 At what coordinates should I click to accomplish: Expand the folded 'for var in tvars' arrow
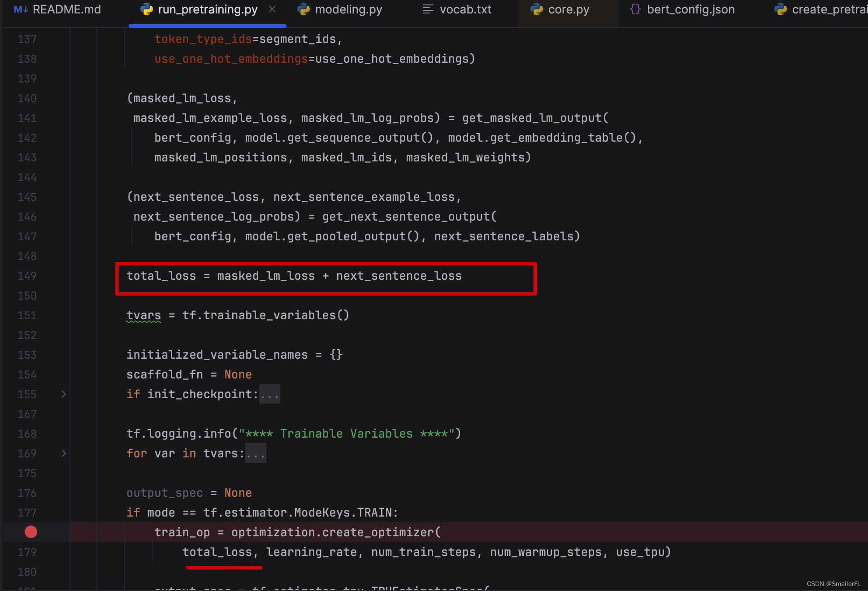pyautogui.click(x=64, y=453)
